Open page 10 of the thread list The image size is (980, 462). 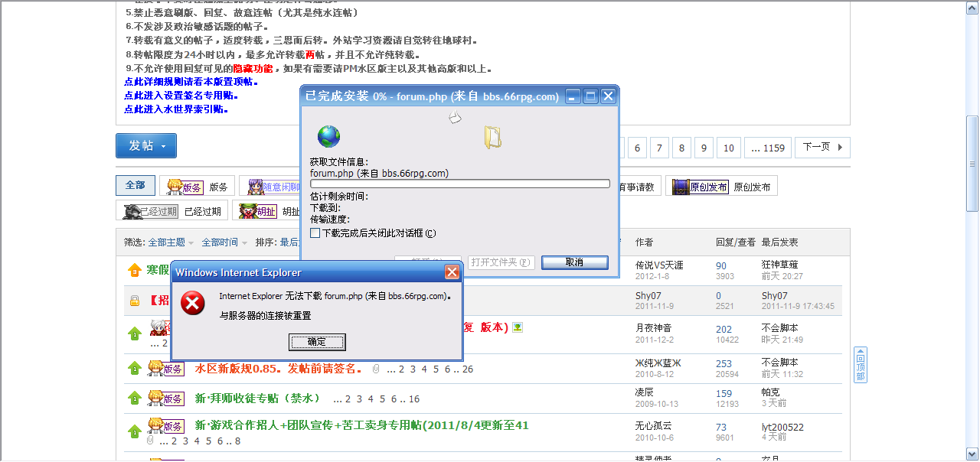point(729,148)
